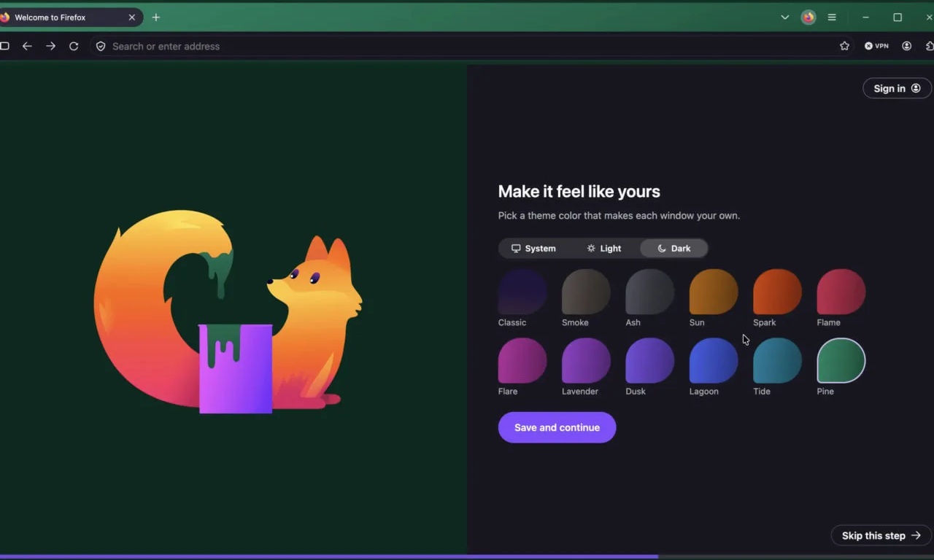Select the Flame theme color
Viewport: 934px width, 560px height.
pyautogui.click(x=841, y=292)
